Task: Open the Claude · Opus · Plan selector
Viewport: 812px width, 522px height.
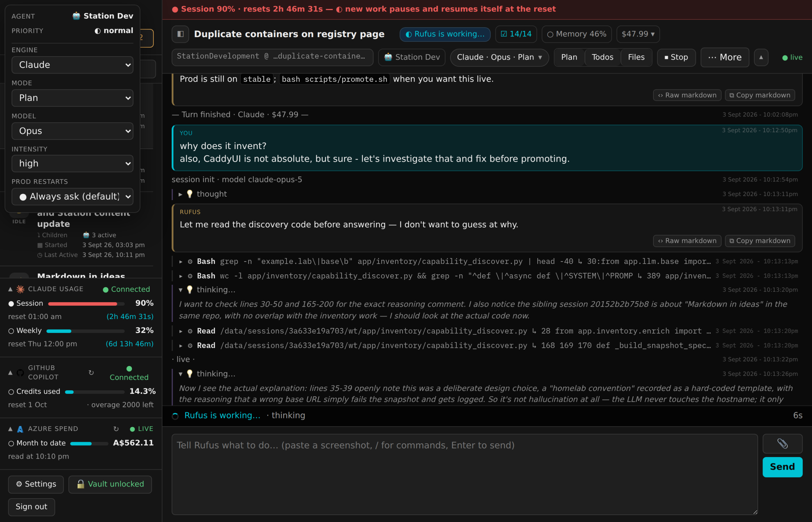Action: coord(499,57)
